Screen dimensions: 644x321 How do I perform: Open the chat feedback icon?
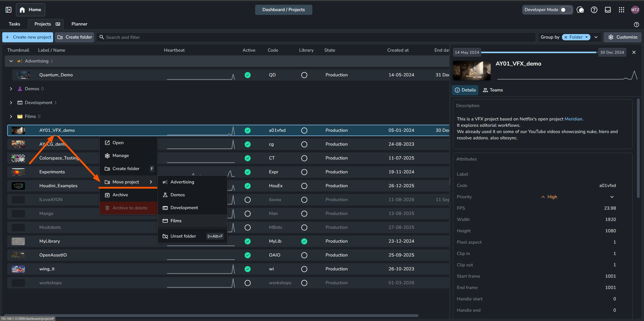coord(580,10)
